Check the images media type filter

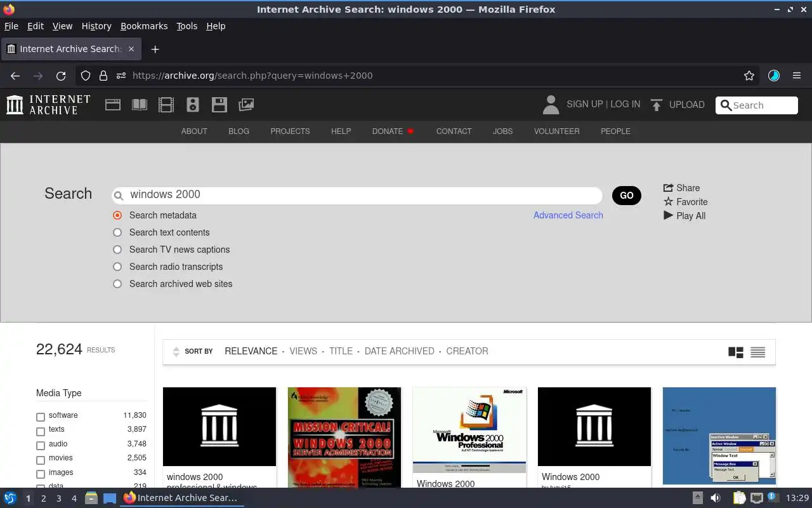[41, 474]
